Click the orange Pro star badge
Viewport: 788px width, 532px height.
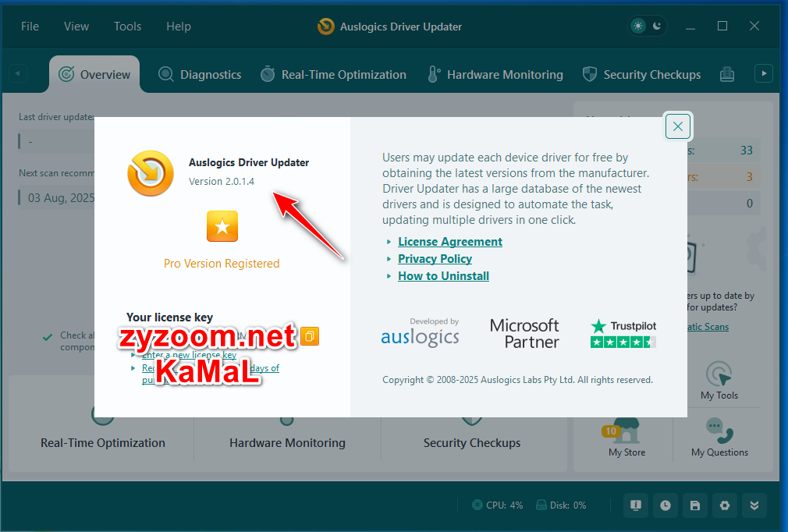(222, 226)
